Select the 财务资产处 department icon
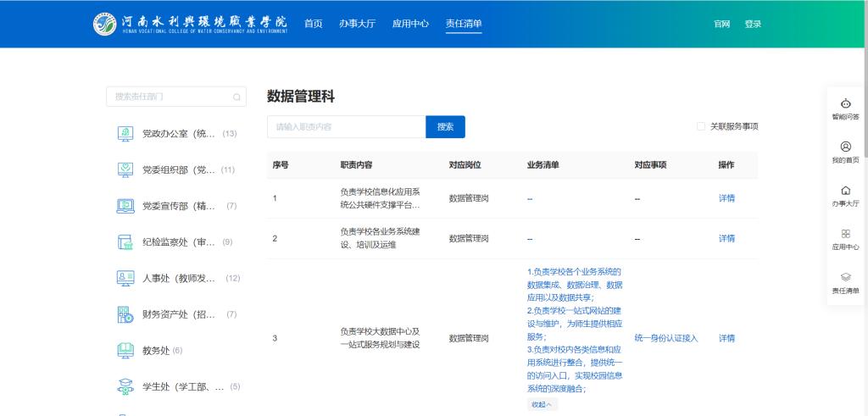This screenshot has height=416, width=868. tap(125, 314)
